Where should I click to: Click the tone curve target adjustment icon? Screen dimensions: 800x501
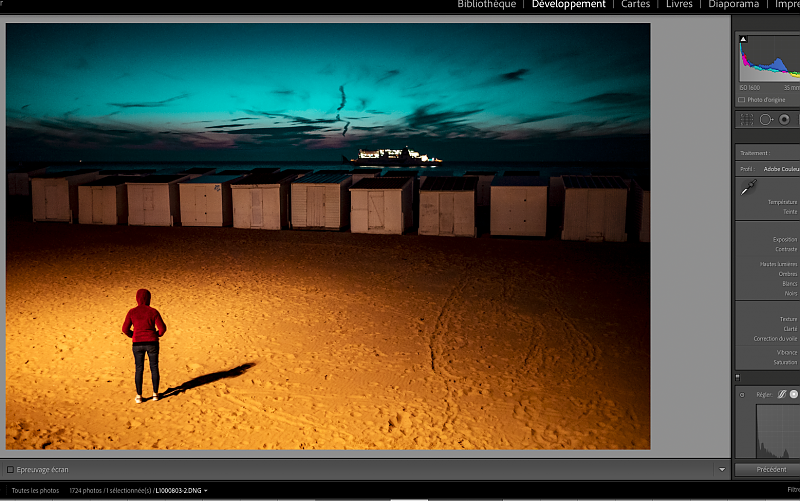coord(742,395)
